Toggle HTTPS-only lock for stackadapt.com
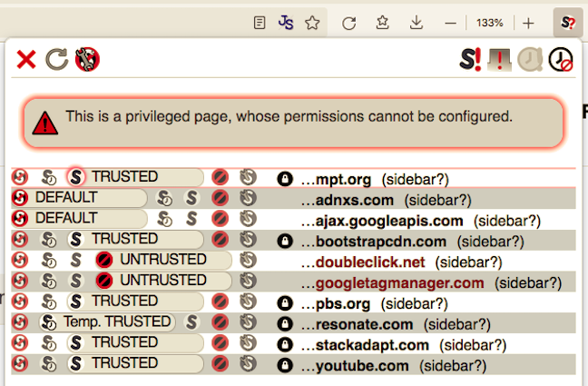Screen dimensions: 588x386 pos(285,344)
